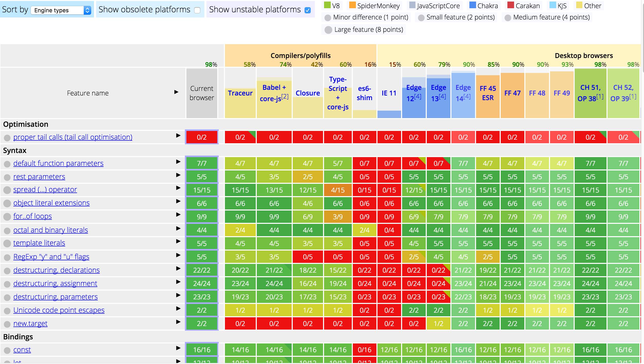Open default function parameters link
This screenshot has width=644, height=364.
coord(58,163)
